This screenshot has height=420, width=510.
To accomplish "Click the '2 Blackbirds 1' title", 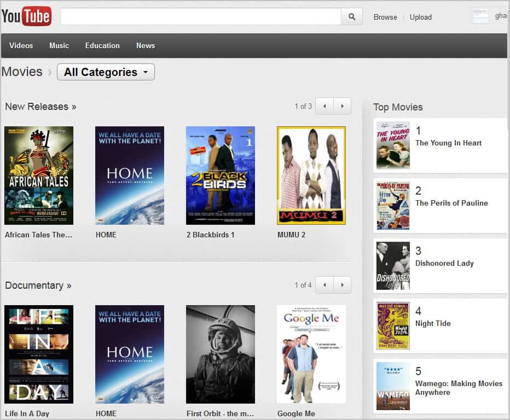I will click(211, 235).
